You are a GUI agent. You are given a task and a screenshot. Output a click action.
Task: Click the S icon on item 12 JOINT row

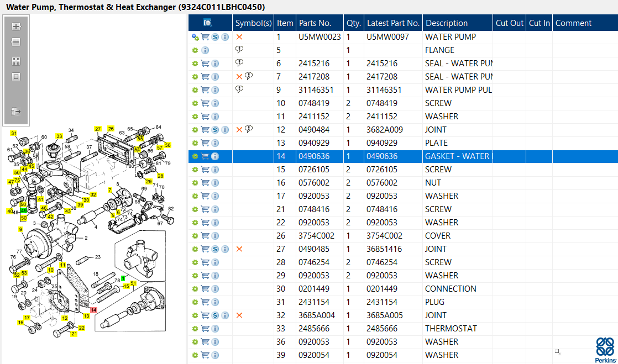215,130
